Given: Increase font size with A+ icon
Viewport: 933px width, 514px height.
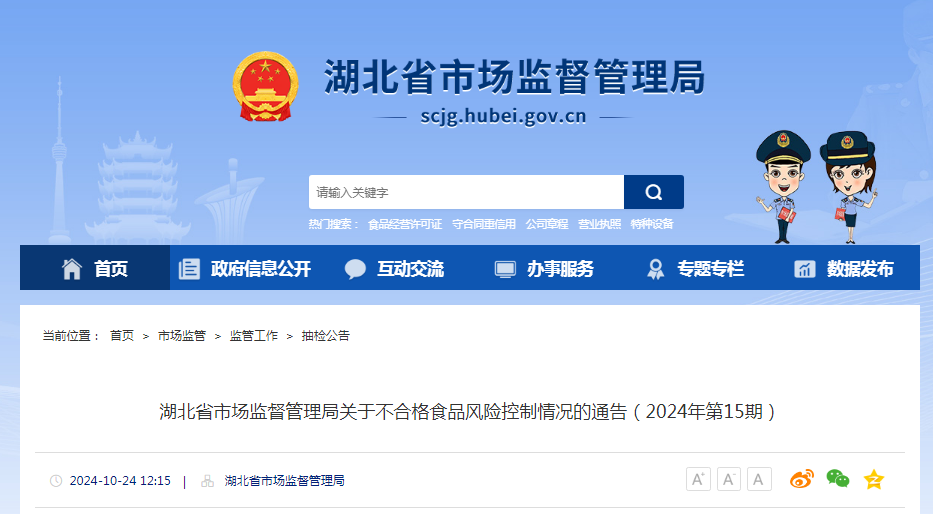Looking at the screenshot, I should (x=698, y=479).
